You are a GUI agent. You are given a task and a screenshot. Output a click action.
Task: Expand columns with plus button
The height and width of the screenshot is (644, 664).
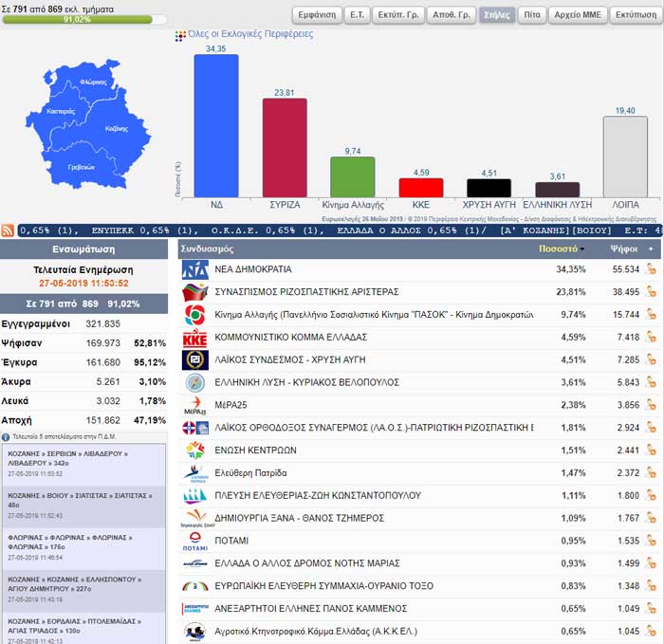click(651, 248)
